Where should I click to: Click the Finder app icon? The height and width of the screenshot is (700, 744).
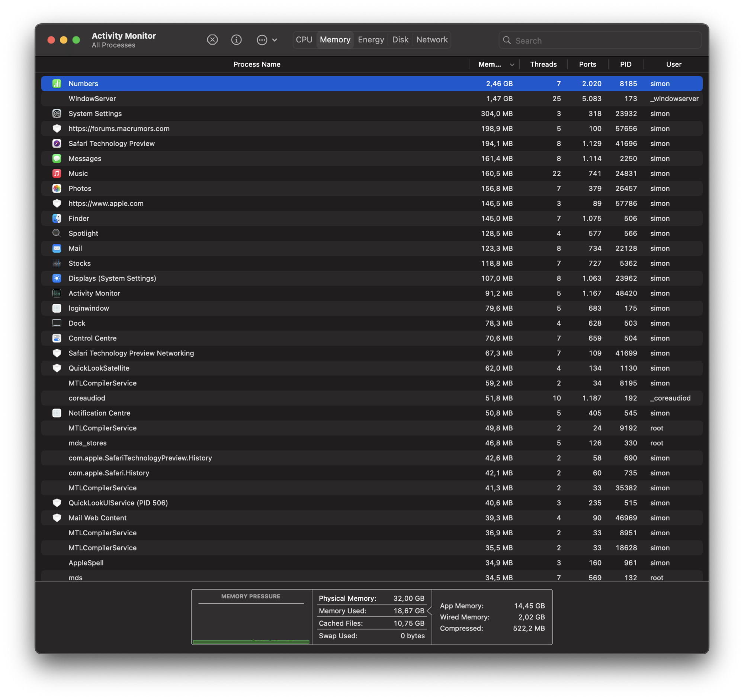coord(57,218)
